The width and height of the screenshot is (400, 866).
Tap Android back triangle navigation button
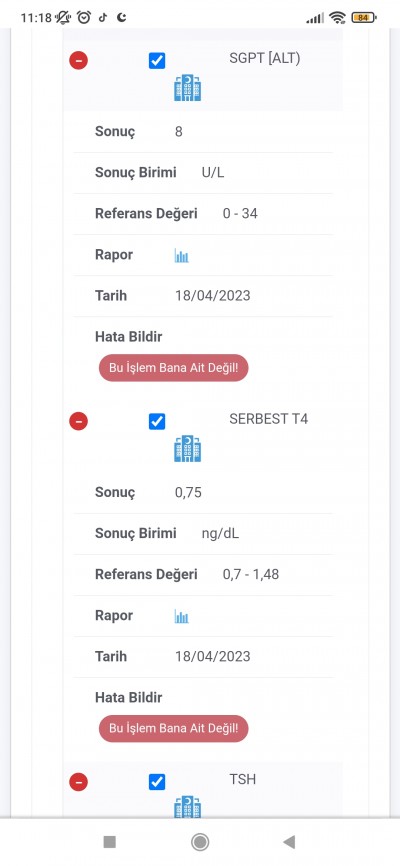288,842
